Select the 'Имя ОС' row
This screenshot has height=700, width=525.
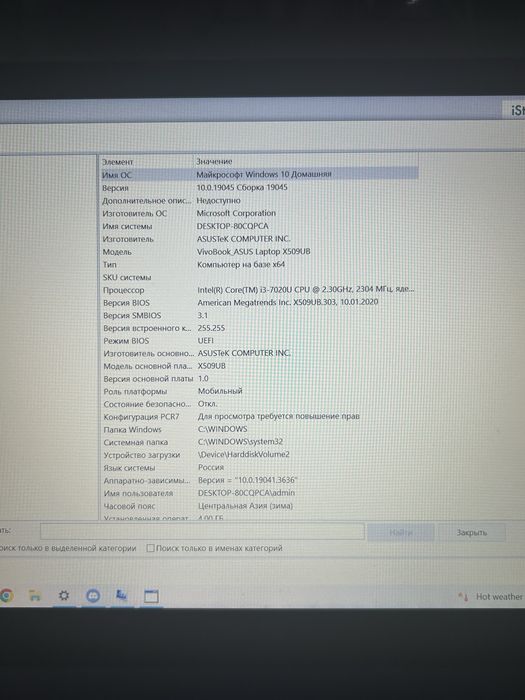click(259, 174)
